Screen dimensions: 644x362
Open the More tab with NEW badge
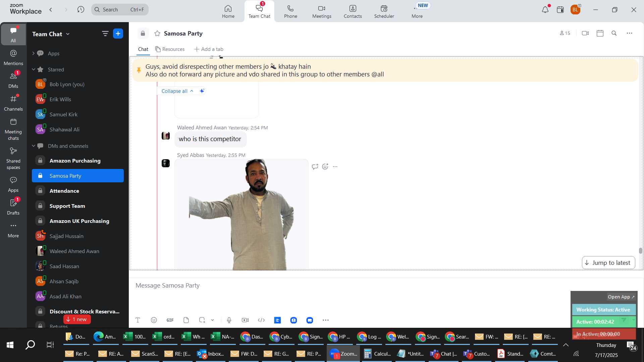point(417,11)
